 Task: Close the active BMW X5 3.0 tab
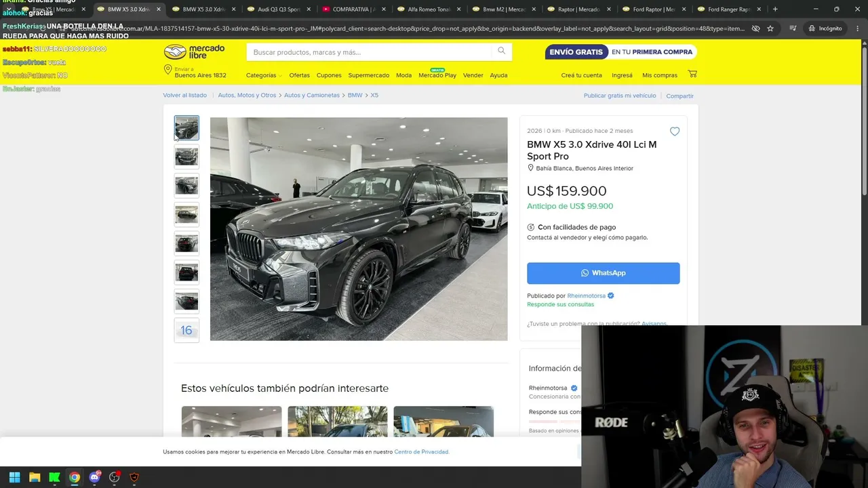click(159, 9)
